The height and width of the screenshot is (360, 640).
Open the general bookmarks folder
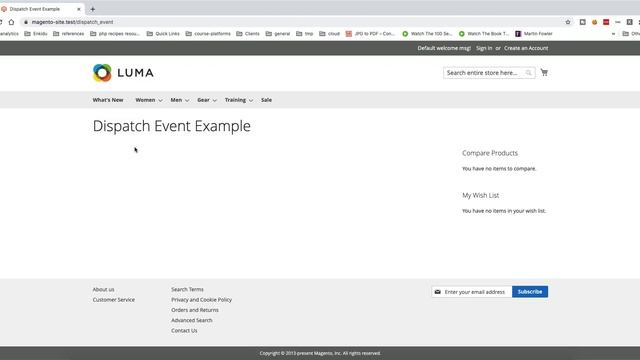[x=278, y=34]
